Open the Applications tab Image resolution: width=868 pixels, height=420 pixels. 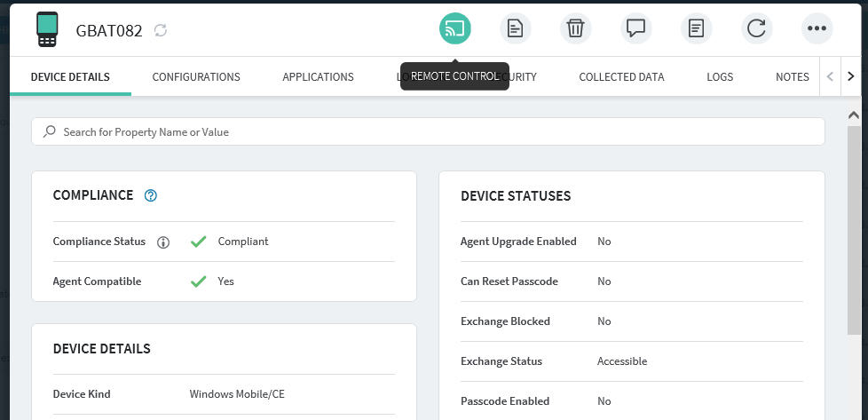pyautogui.click(x=318, y=77)
